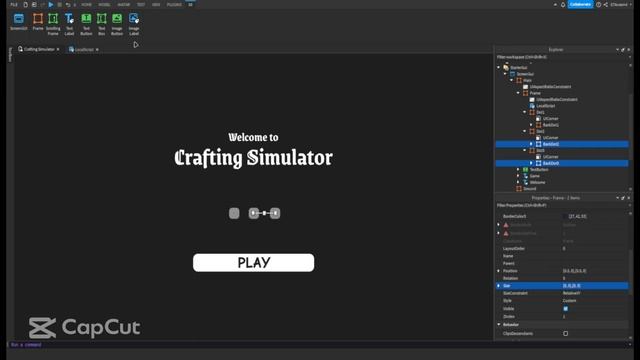Click the first gray dot on canvas
Viewport: 640px width, 360px height.
pyautogui.click(x=234, y=213)
